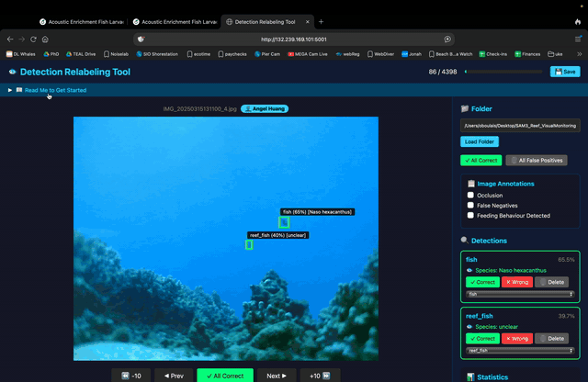
Task: Open the Check-ins bookmark
Action: pyautogui.click(x=493, y=54)
